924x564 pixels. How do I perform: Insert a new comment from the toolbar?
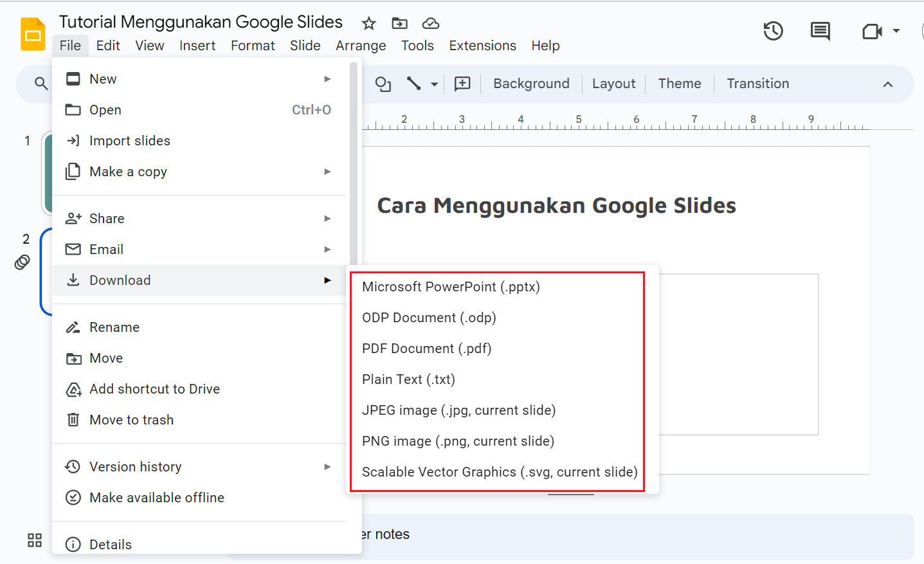[462, 84]
